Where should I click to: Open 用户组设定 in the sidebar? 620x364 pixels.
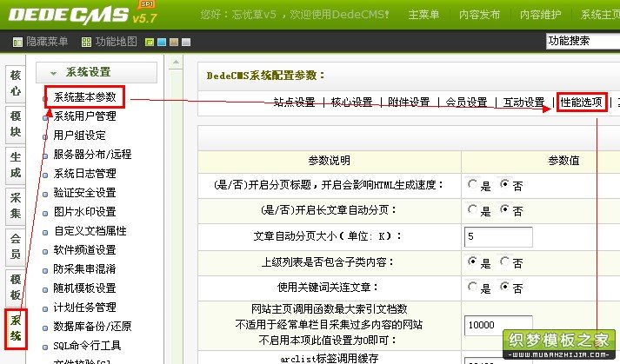(79, 136)
